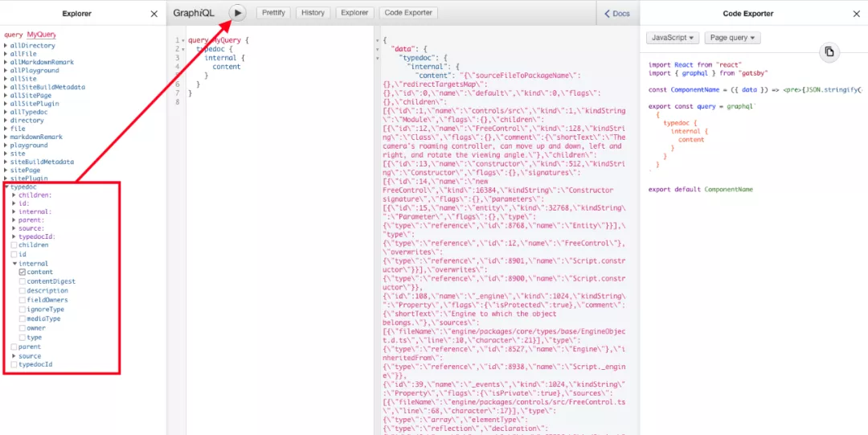
Task: Expand the playground node
Action: coord(6,146)
